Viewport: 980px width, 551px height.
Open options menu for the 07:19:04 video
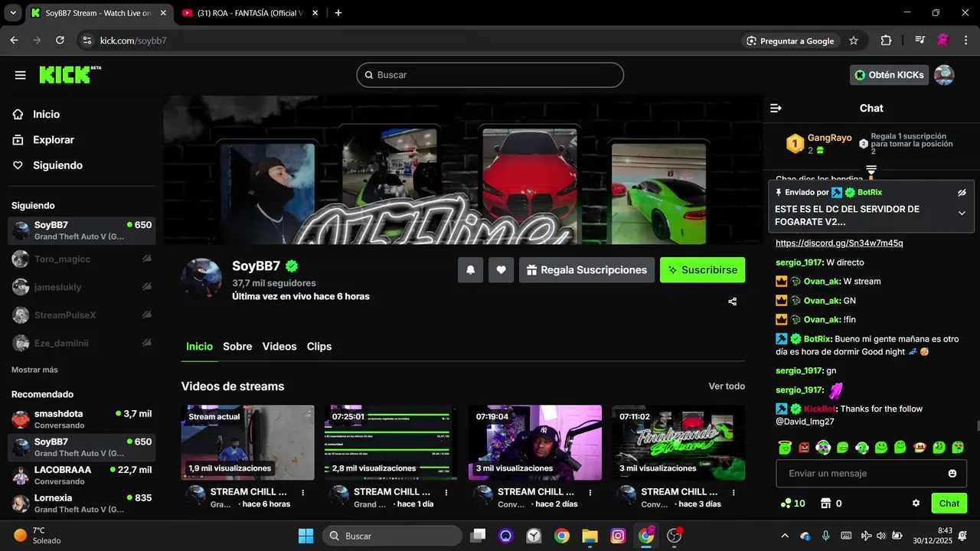pyautogui.click(x=590, y=493)
